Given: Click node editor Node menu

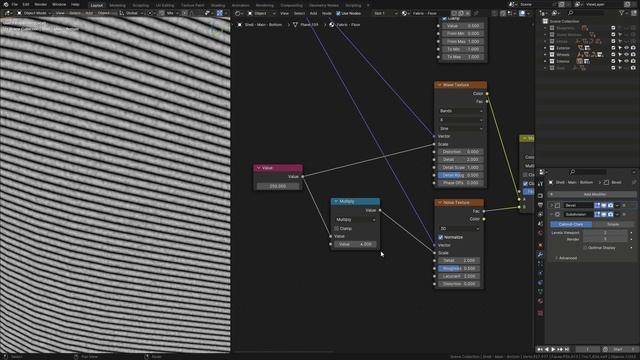Looking at the screenshot, I should (327, 13).
